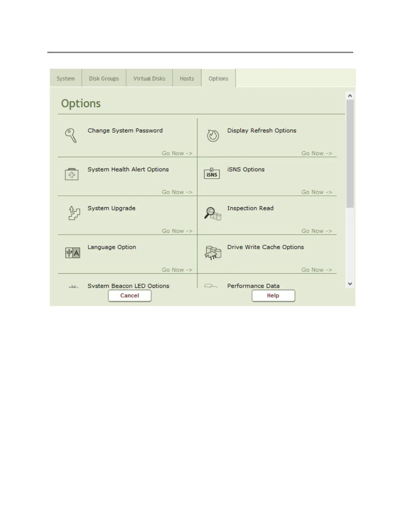Open the Virtual Disks tab
Image resolution: width=411 pixels, height=532 pixels.
pos(149,78)
